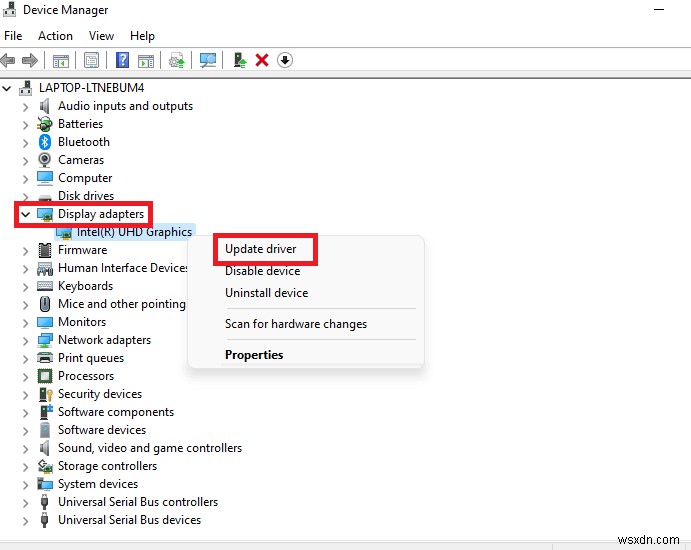Click the Help question mark toolbar icon
Viewport: 691px width, 550px height.
122,61
